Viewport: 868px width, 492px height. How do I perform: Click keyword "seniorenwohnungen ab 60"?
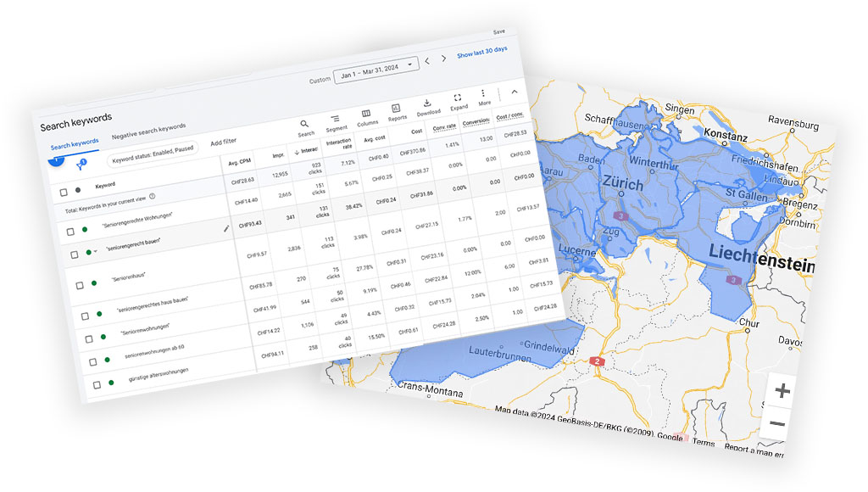pyautogui.click(x=154, y=352)
